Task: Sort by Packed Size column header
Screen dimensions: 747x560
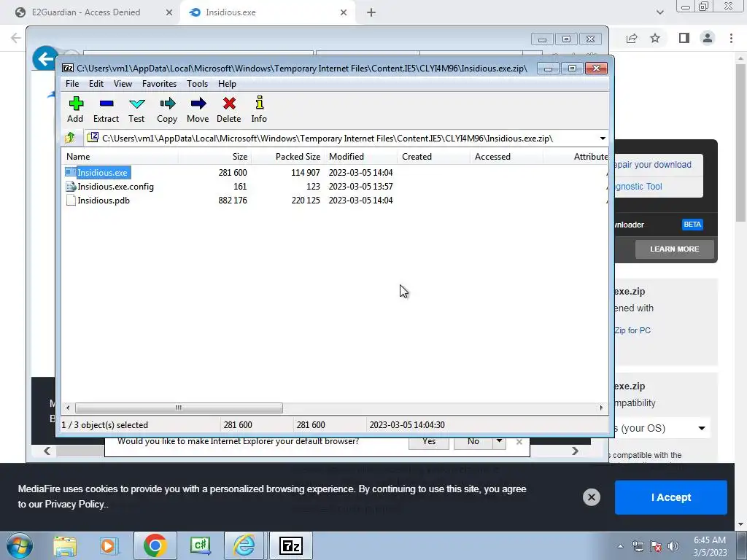Action: 287,157
